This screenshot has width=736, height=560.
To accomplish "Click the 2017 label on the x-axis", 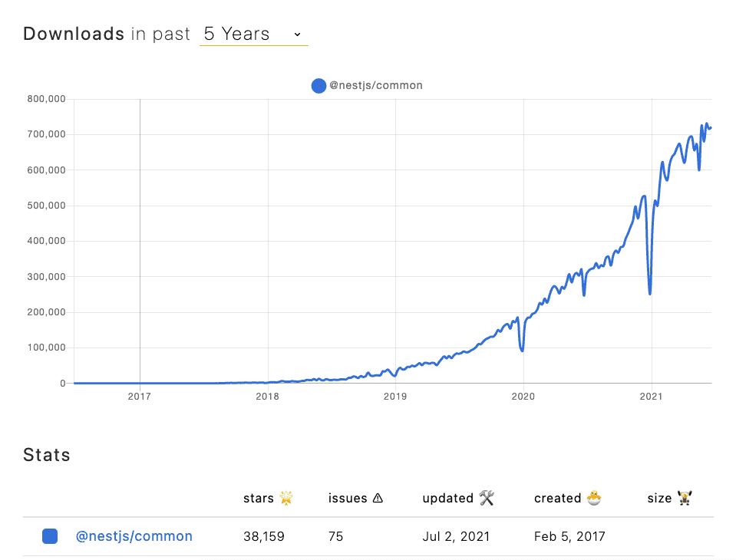I will point(140,397).
